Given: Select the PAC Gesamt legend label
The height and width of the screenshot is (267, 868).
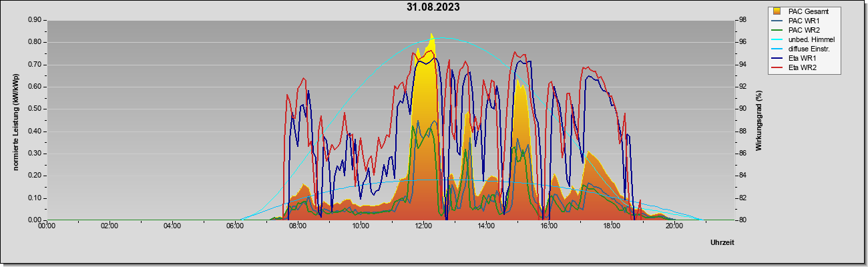Looking at the screenshot, I should pos(807,11).
